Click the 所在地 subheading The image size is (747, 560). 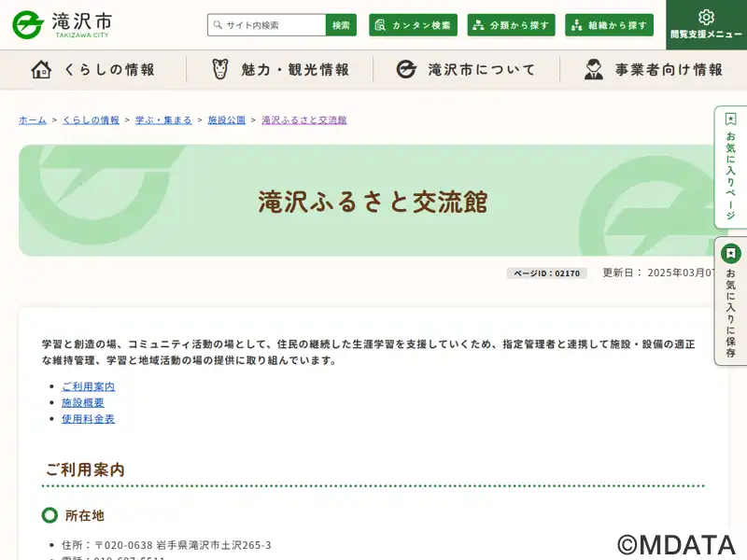click(x=84, y=516)
